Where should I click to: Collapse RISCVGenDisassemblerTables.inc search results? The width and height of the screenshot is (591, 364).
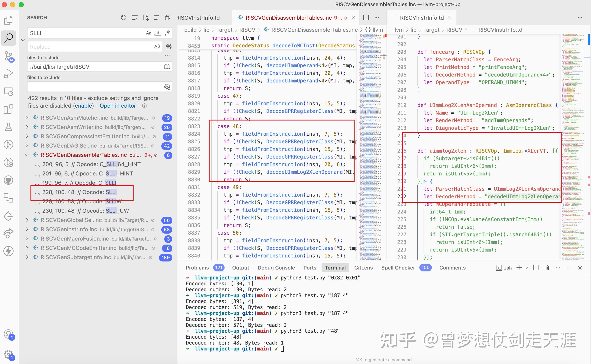coord(27,155)
